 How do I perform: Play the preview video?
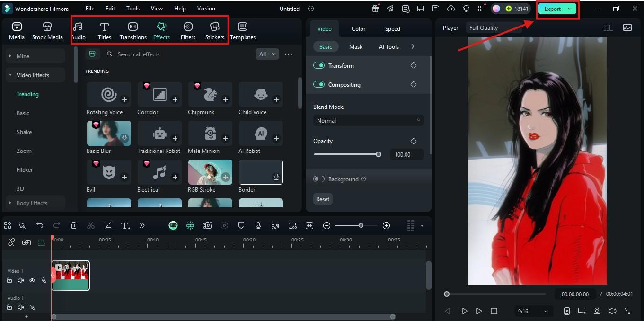pyautogui.click(x=479, y=311)
